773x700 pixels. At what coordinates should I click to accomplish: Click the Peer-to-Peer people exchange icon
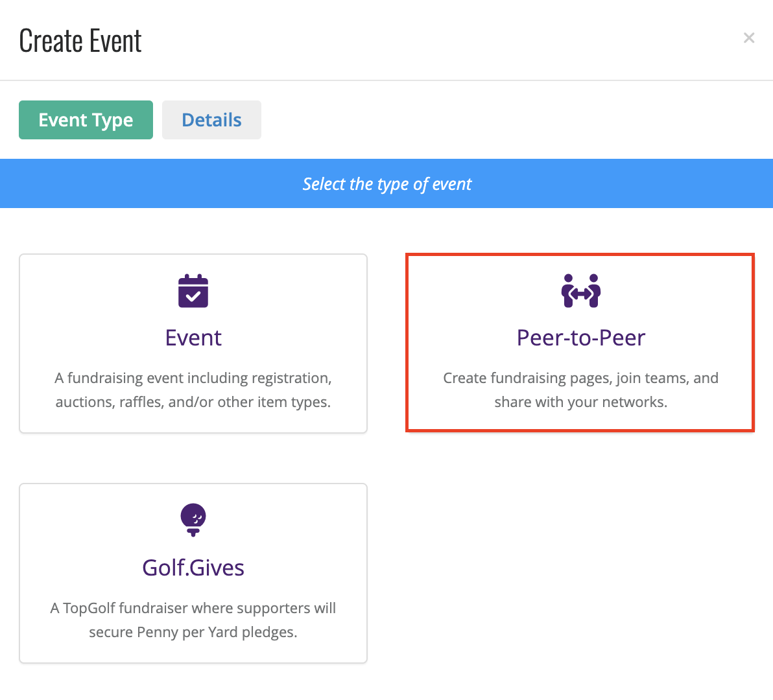click(x=581, y=290)
